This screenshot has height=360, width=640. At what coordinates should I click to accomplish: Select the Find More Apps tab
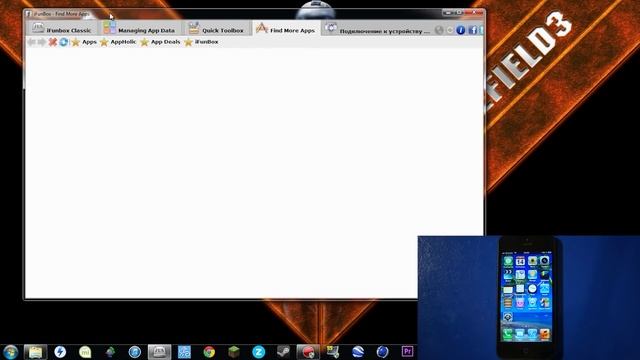[286, 29]
